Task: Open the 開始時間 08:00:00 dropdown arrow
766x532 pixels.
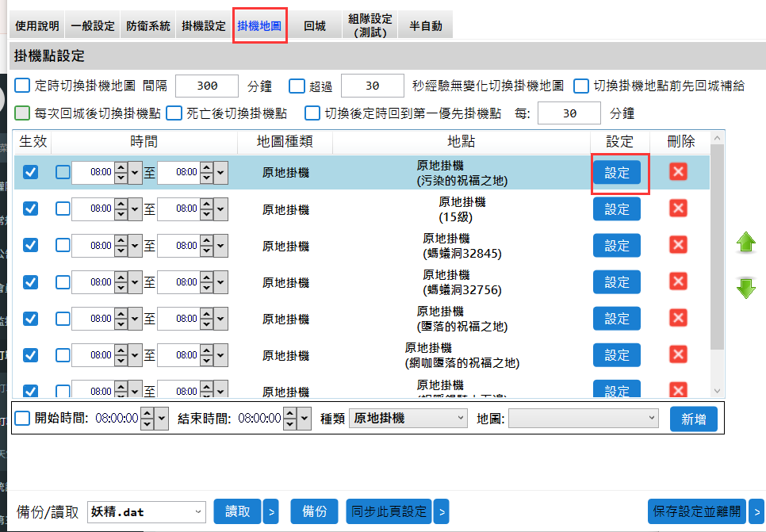Action: tap(161, 419)
